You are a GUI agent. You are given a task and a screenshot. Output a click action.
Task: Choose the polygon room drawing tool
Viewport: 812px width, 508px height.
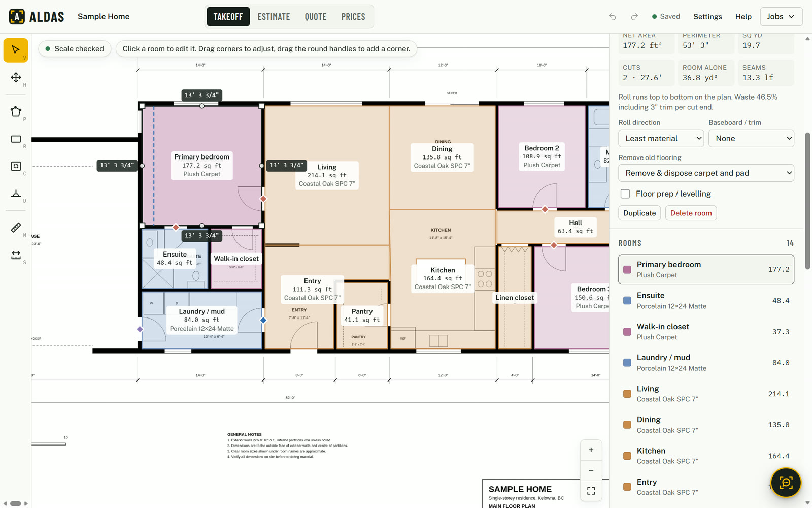tap(16, 112)
